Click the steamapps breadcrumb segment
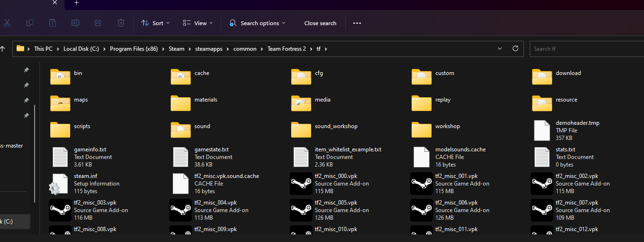Image resolution: width=644 pixels, height=242 pixels. tap(209, 49)
